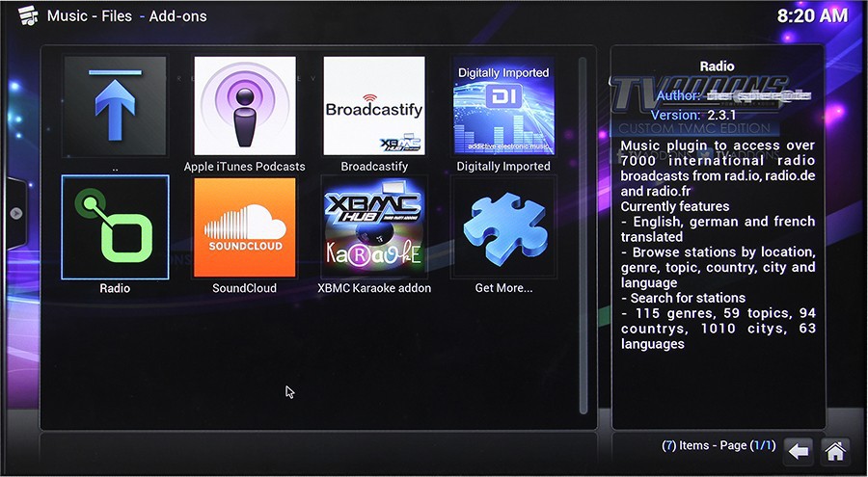Viewport: 868px width, 477px height.
Task: Open the Digitally Imported add-on icon
Action: pos(503,106)
